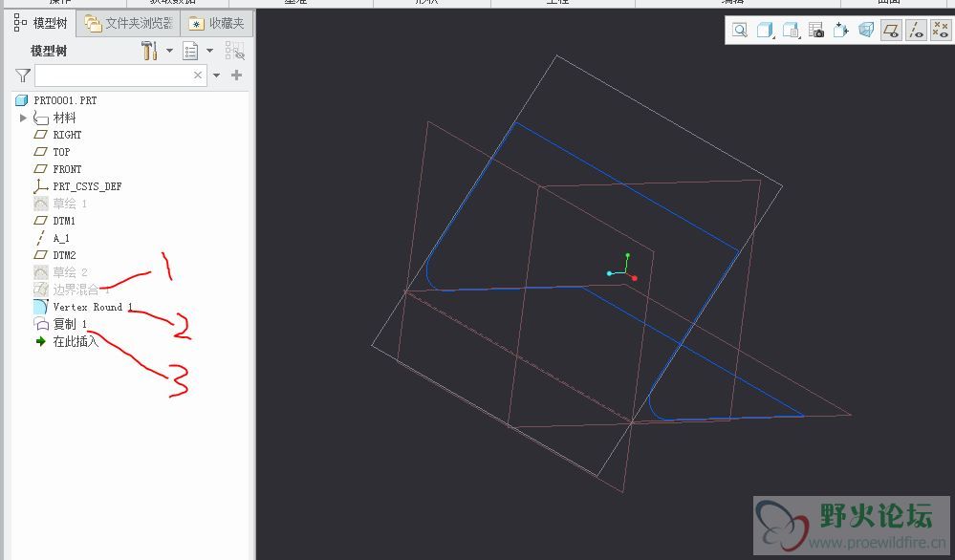Select 草绘 1 sketch feature

tap(70, 204)
